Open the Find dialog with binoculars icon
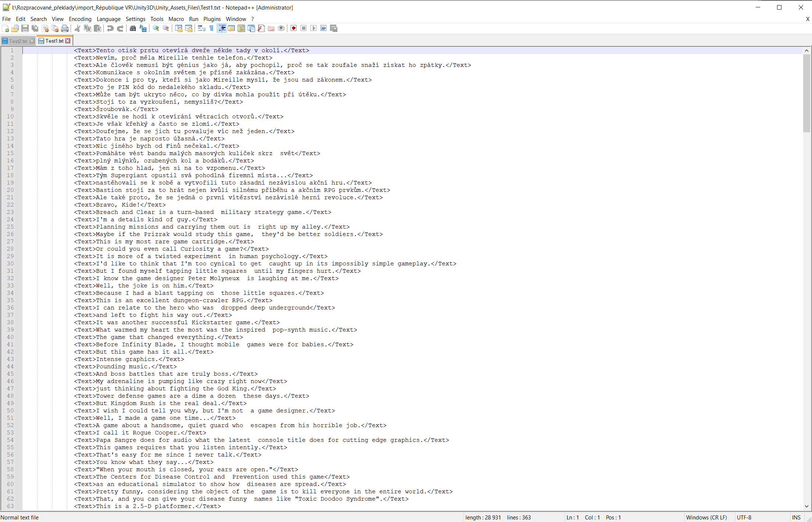The image size is (812, 522). coord(133,28)
